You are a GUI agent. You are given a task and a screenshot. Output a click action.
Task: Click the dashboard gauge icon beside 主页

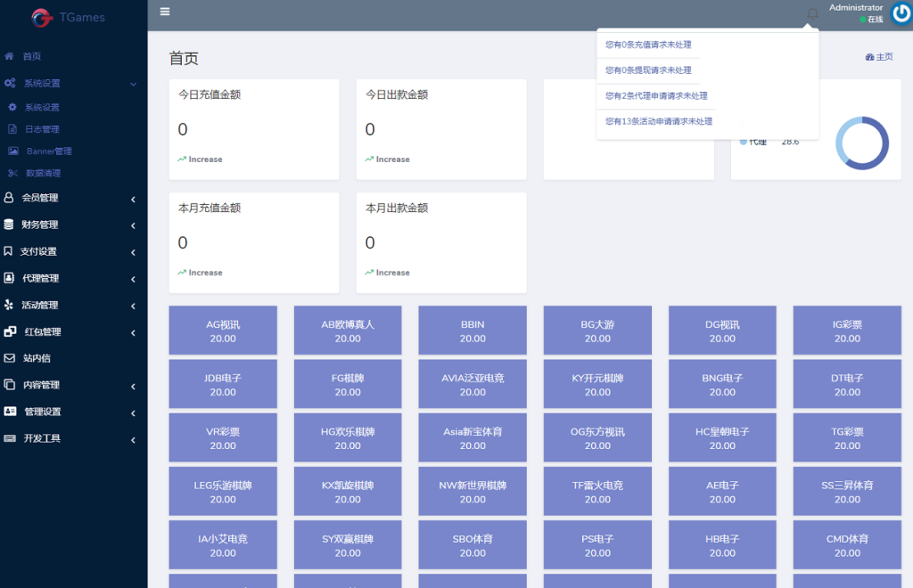[871, 56]
